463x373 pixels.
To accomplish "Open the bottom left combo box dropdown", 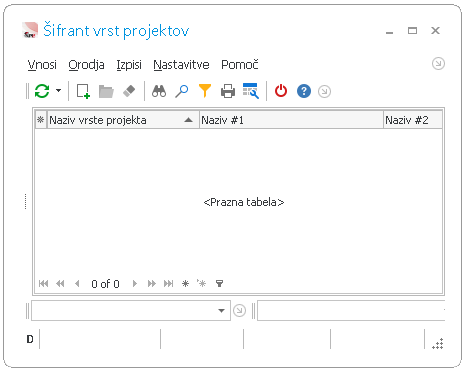I will (221, 311).
